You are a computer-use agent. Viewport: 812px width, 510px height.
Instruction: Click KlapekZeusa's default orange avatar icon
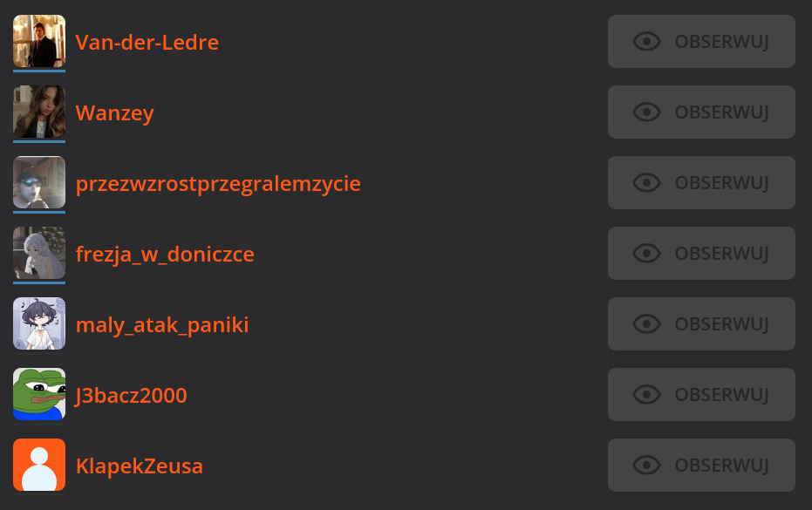pos(39,465)
